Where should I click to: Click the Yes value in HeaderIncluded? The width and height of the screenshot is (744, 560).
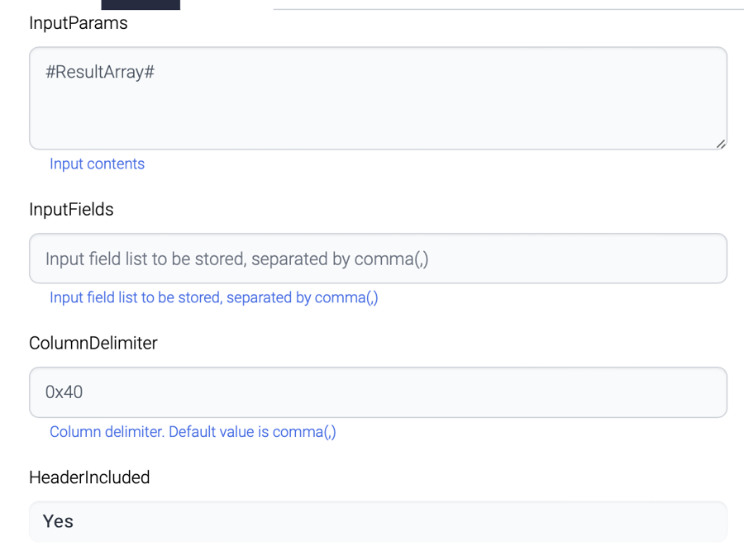[x=58, y=521]
